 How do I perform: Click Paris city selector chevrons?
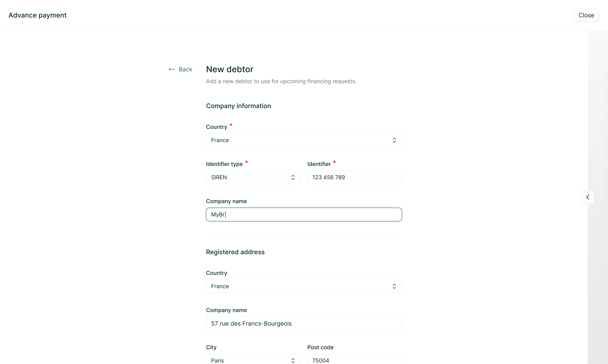(293, 360)
